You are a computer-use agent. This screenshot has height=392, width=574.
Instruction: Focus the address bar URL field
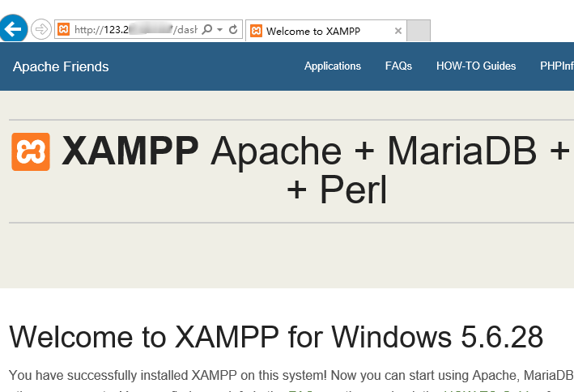pyautogui.click(x=135, y=29)
